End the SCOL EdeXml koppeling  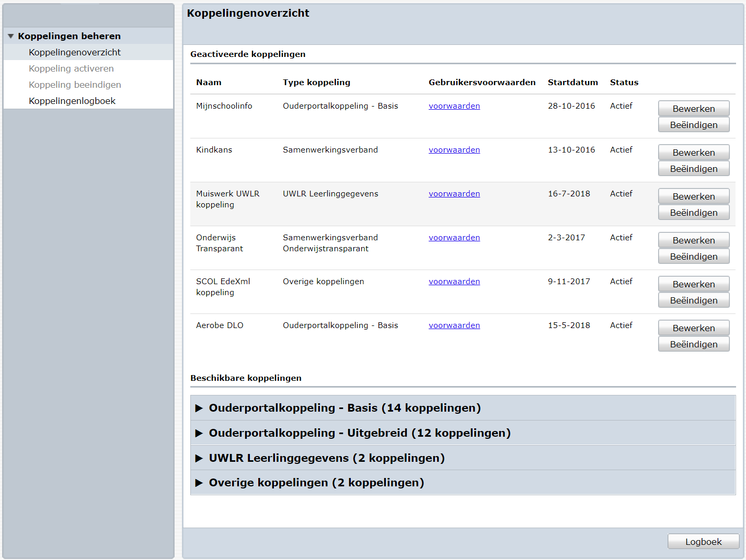[694, 300]
